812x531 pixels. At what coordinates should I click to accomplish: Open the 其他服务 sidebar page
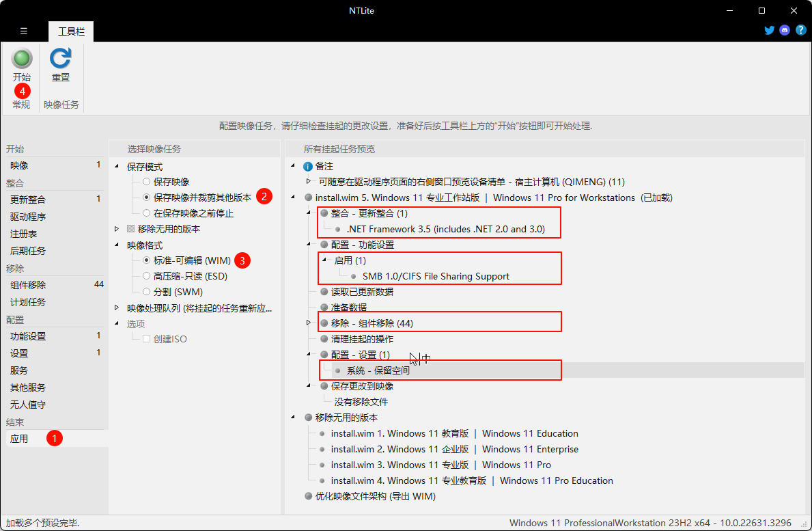55,387
